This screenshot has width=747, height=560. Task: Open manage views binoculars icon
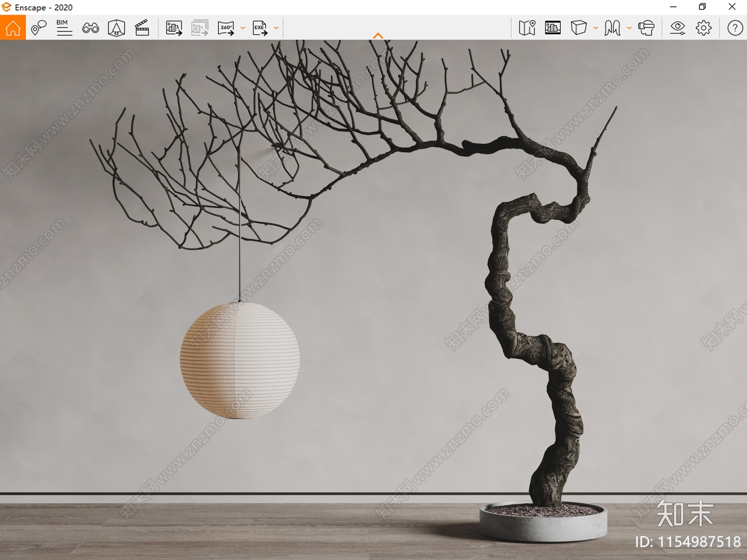90,28
